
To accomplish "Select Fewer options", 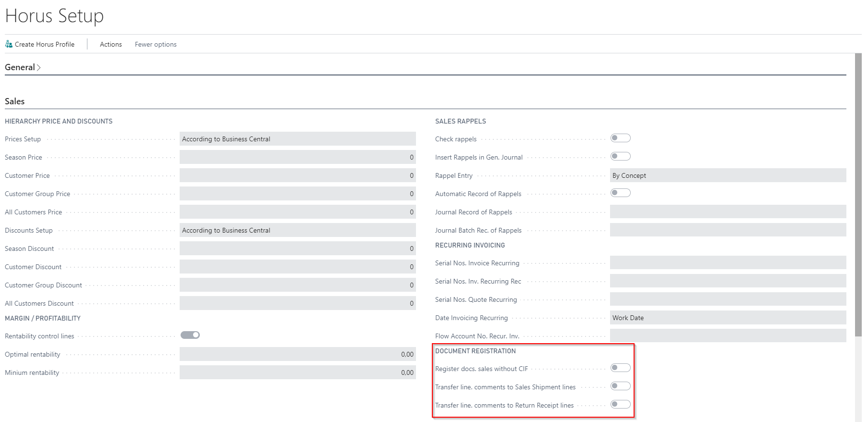I will (156, 44).
